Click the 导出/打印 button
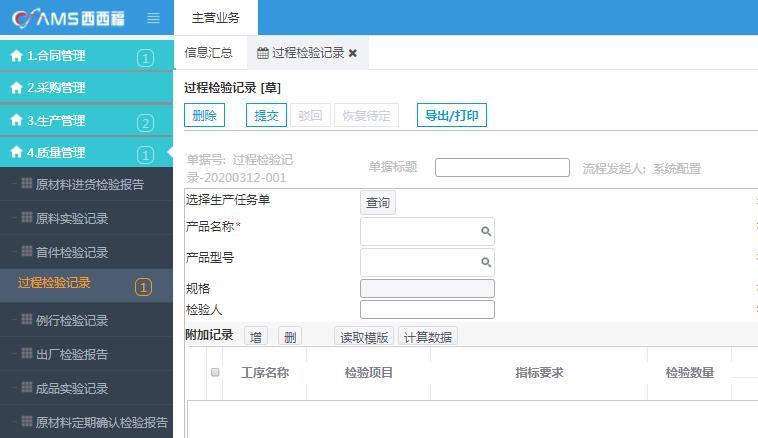The image size is (758, 438). tap(452, 115)
